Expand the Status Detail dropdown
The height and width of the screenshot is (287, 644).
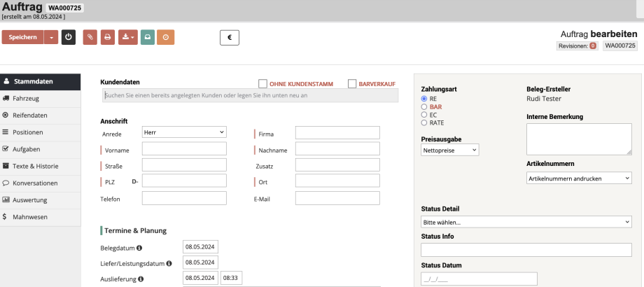(x=526, y=222)
